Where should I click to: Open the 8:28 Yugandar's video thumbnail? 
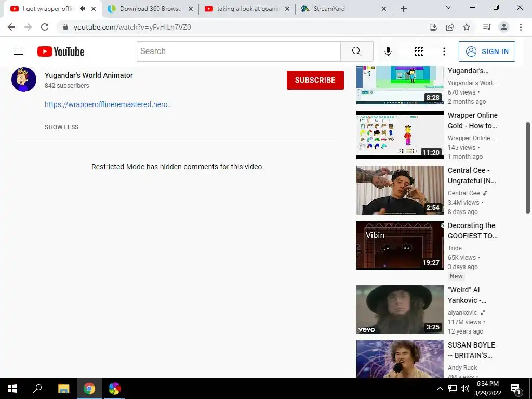(x=400, y=85)
